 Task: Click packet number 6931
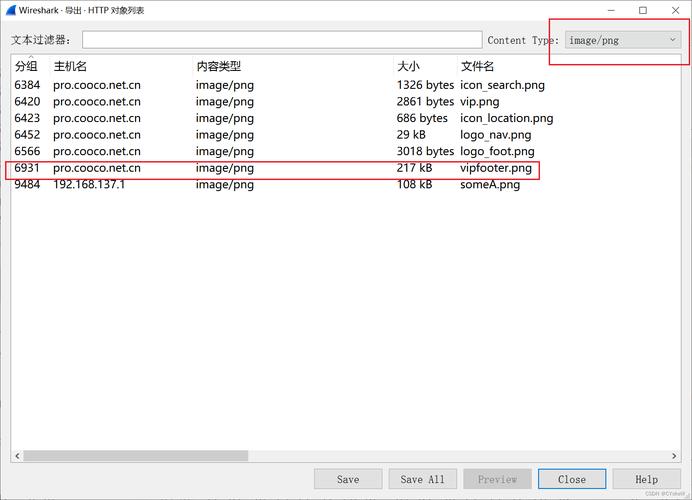point(27,168)
